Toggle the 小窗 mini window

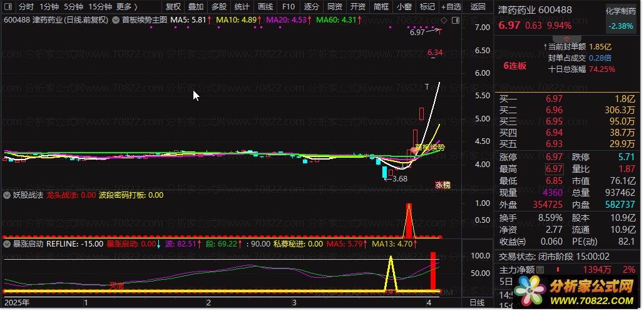404,7
